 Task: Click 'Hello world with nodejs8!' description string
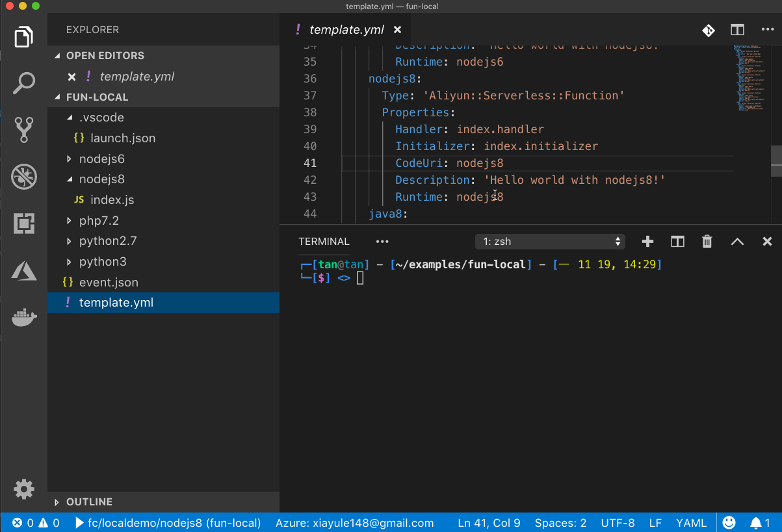575,180
